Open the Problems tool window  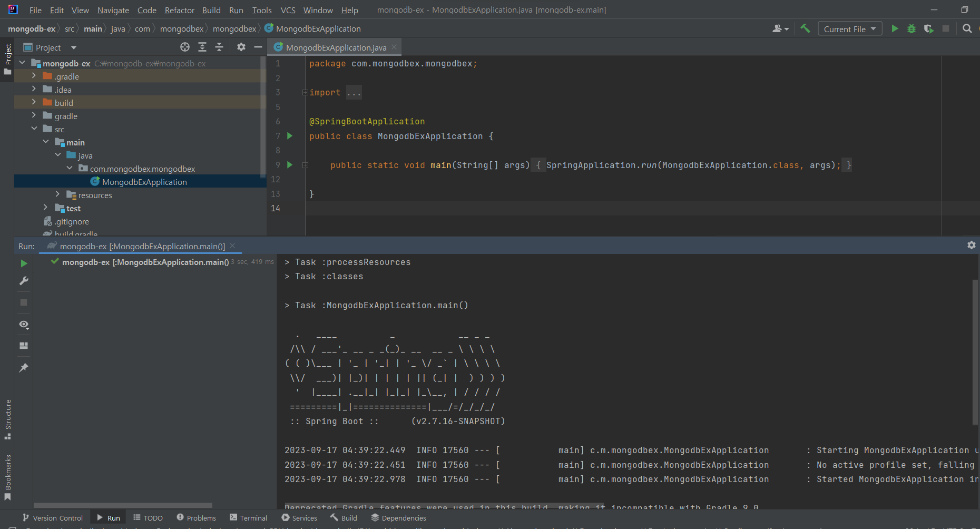pos(197,518)
